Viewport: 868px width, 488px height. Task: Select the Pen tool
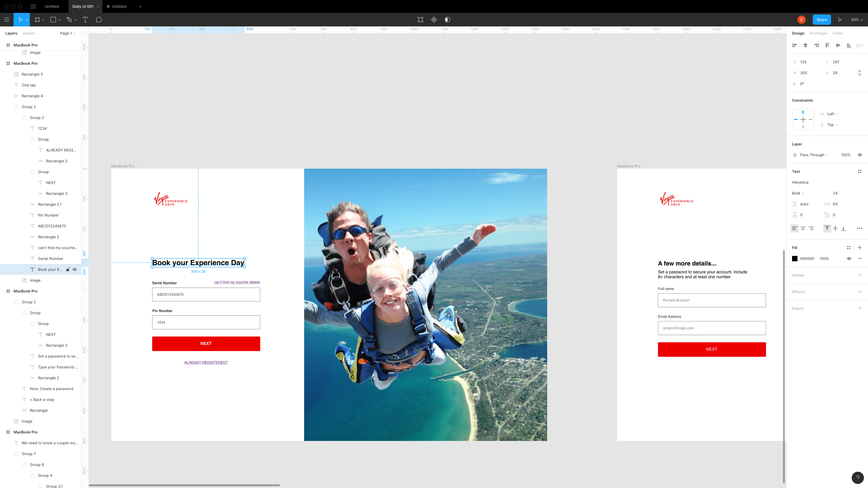(70, 20)
